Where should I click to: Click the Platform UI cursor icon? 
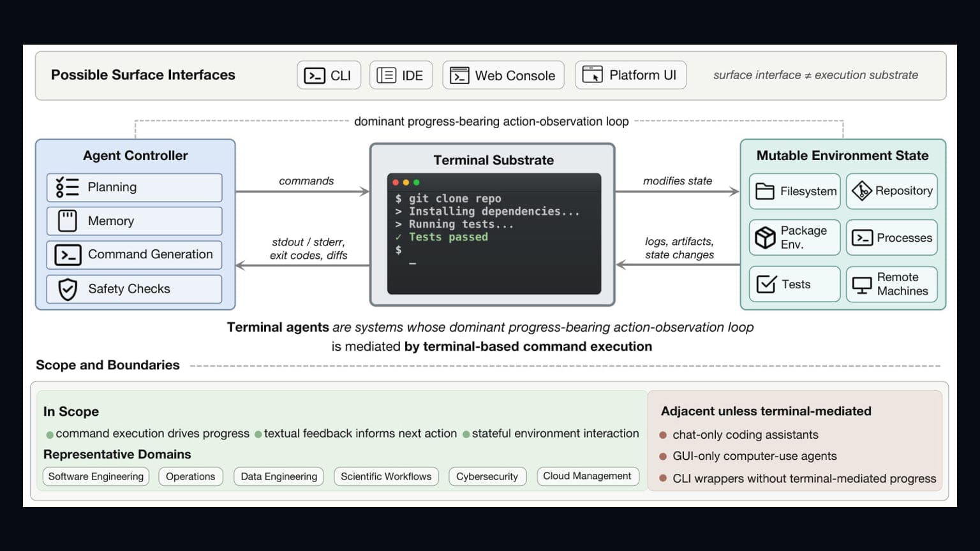(593, 75)
